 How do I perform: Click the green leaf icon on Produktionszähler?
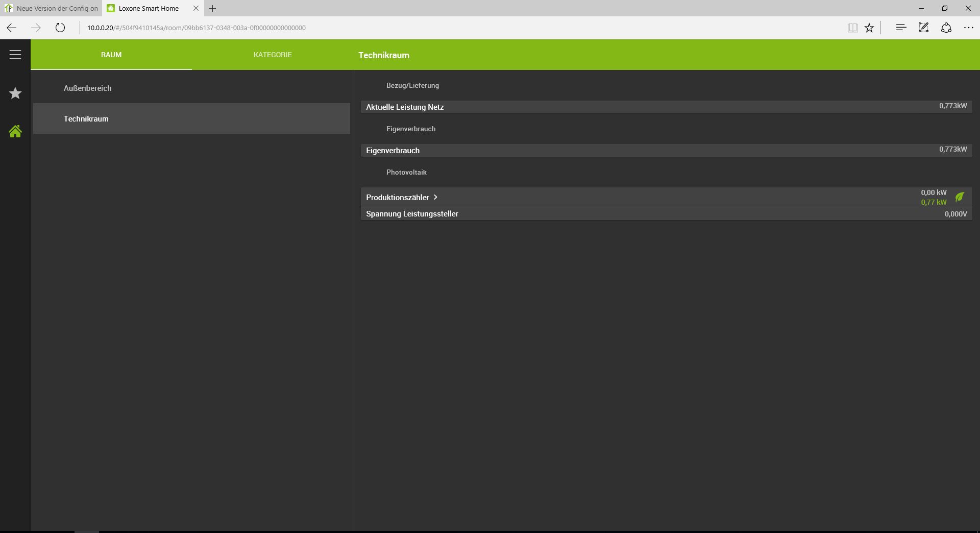click(x=960, y=197)
